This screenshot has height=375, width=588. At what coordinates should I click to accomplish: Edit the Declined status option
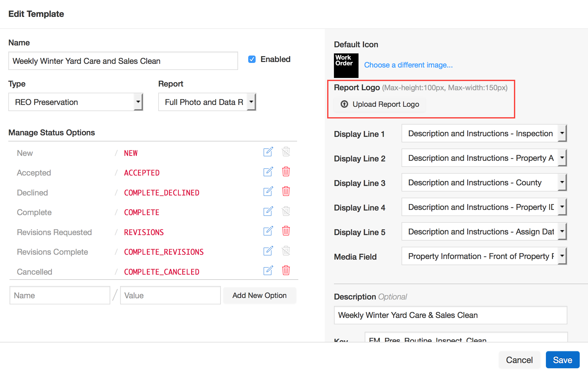click(268, 191)
